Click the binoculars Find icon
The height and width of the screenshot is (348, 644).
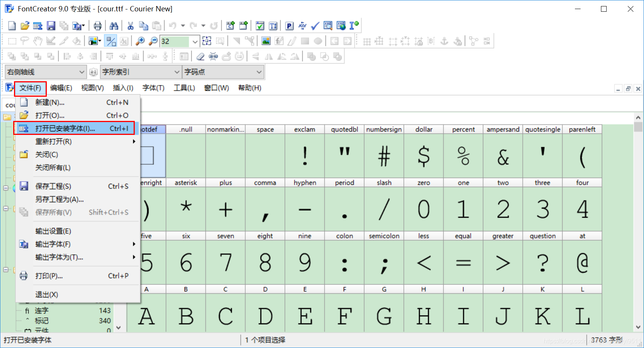[114, 26]
